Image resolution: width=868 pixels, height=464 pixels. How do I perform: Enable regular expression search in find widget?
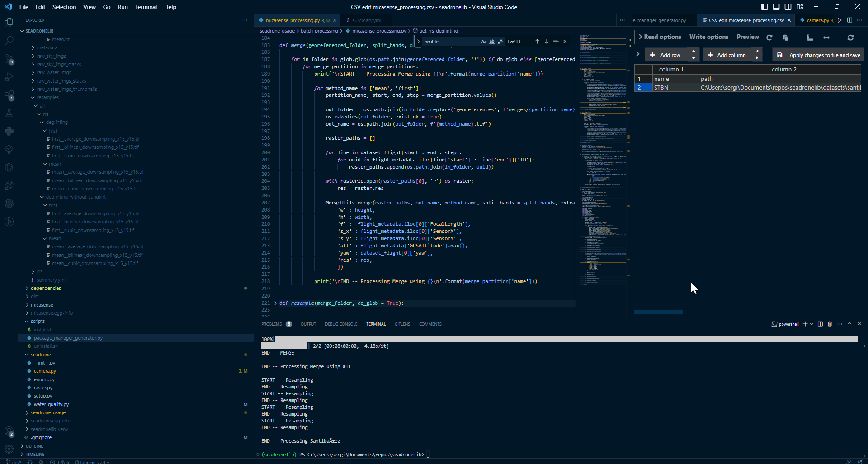[x=500, y=42]
